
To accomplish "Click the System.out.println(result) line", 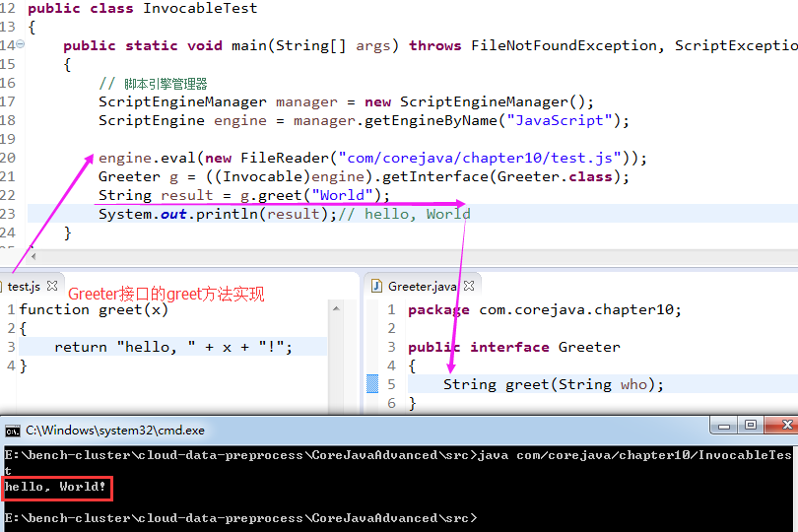I will [285, 215].
